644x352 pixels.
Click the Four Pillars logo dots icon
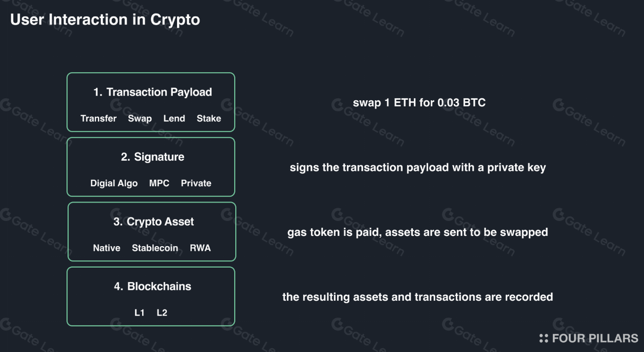(x=544, y=338)
